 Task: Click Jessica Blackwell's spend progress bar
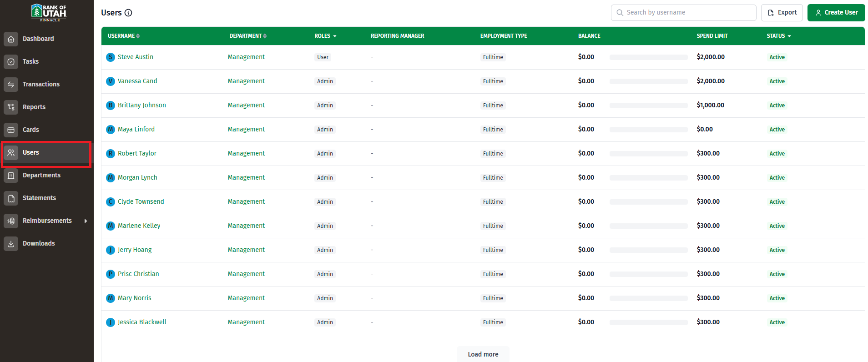click(649, 322)
